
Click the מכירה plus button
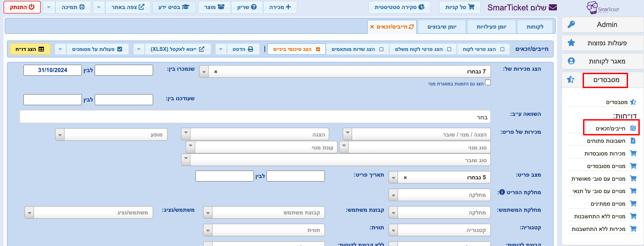click(280, 7)
